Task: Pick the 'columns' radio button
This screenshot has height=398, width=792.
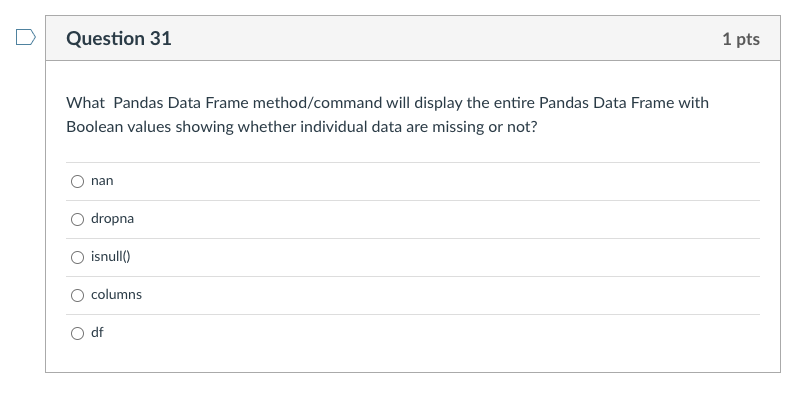Action: (x=77, y=295)
